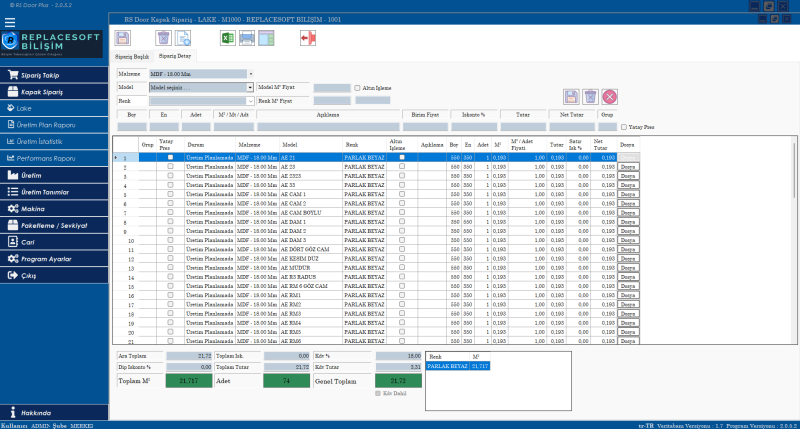Viewport: 800px width, 429px height.
Task: Open Üretim Tanımlar in the sidebar
Action: [54, 192]
